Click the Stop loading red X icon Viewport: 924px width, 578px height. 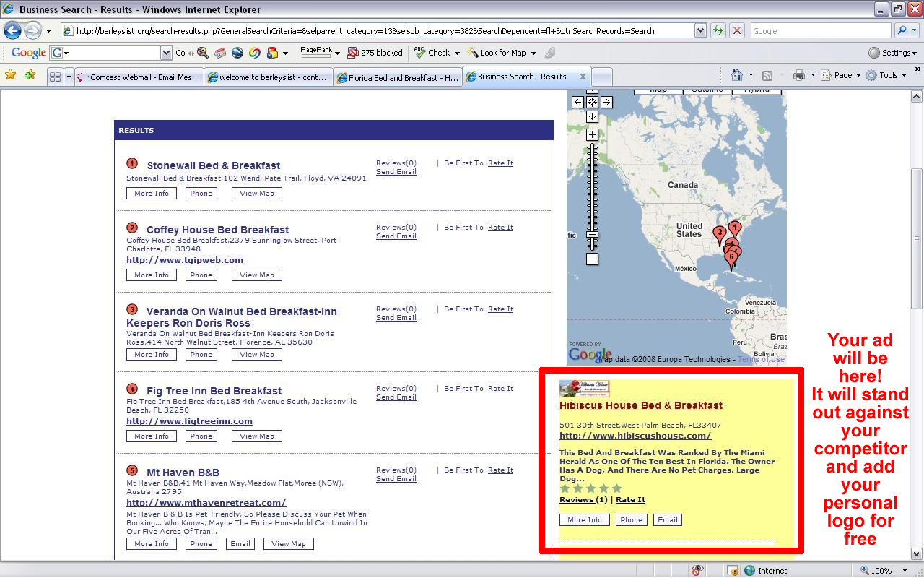coord(736,31)
